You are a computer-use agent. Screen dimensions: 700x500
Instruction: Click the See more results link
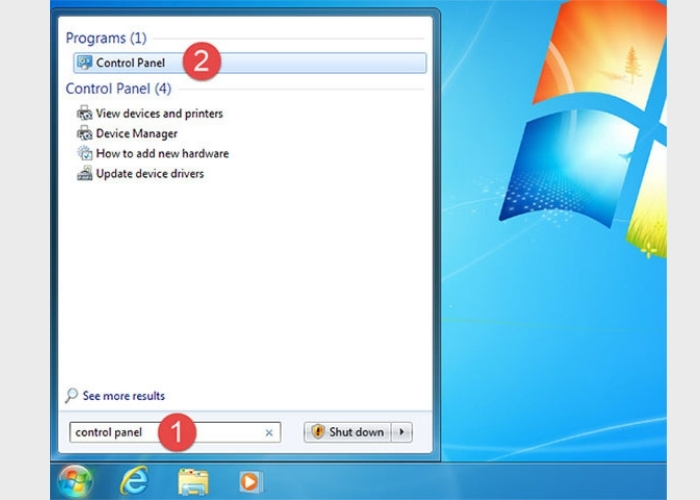tap(124, 396)
